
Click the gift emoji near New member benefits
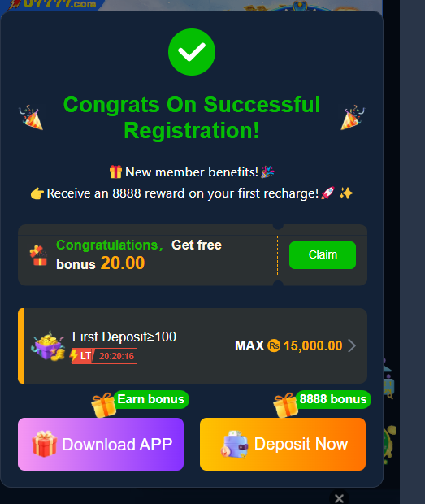(115, 172)
